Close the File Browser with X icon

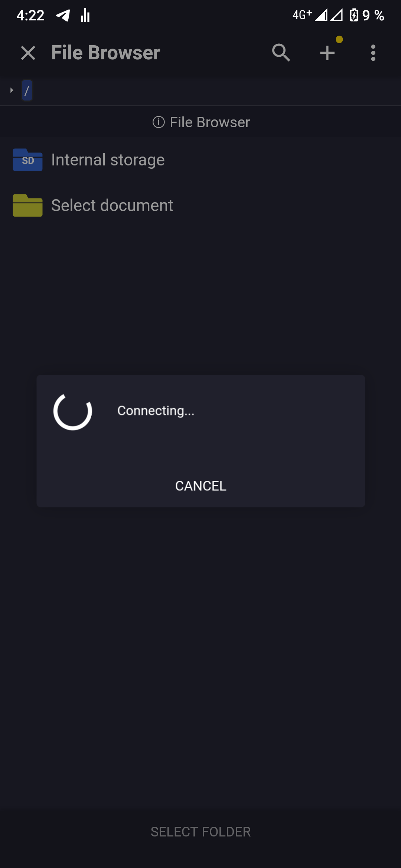tap(28, 53)
